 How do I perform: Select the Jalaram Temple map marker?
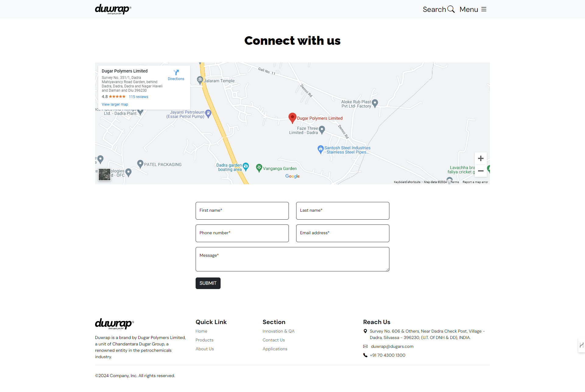[x=200, y=80]
